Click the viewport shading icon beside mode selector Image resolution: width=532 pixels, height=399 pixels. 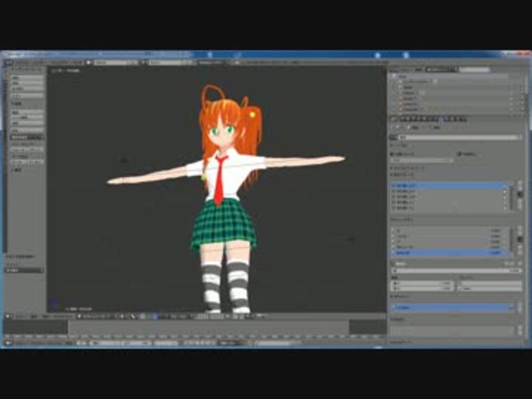(x=122, y=316)
